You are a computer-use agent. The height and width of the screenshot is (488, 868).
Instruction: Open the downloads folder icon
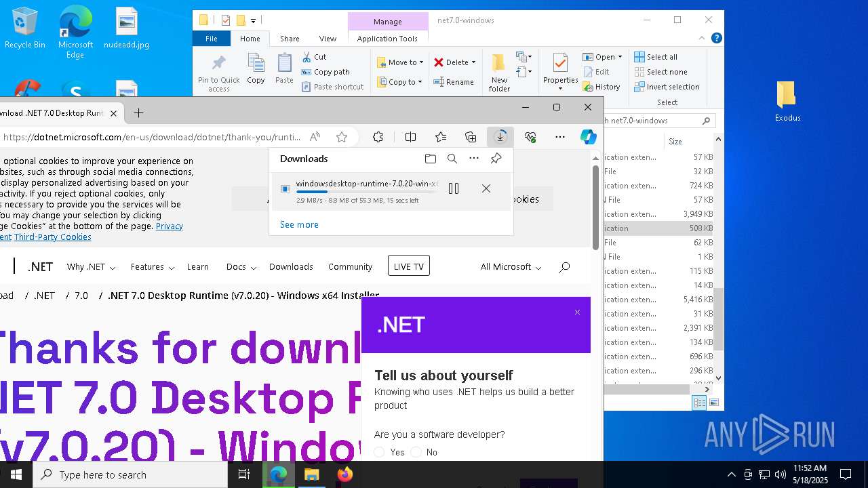coord(431,159)
